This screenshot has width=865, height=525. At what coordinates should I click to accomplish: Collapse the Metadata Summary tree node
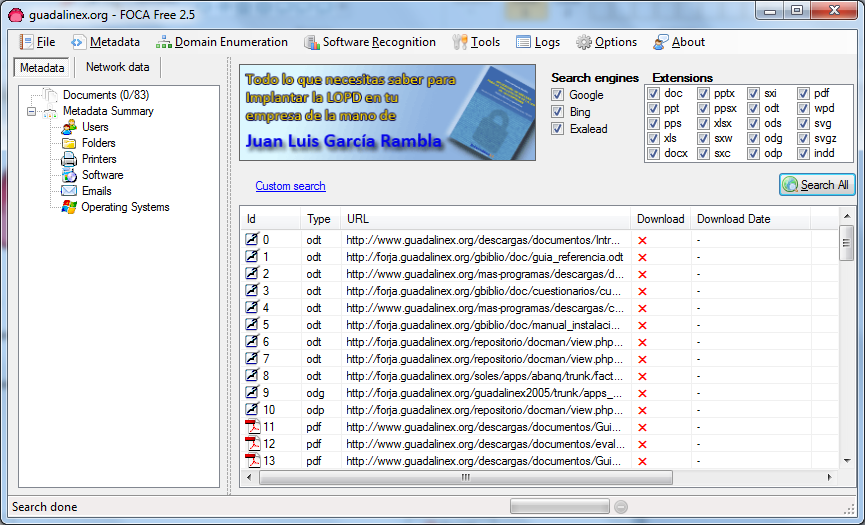coord(31,111)
